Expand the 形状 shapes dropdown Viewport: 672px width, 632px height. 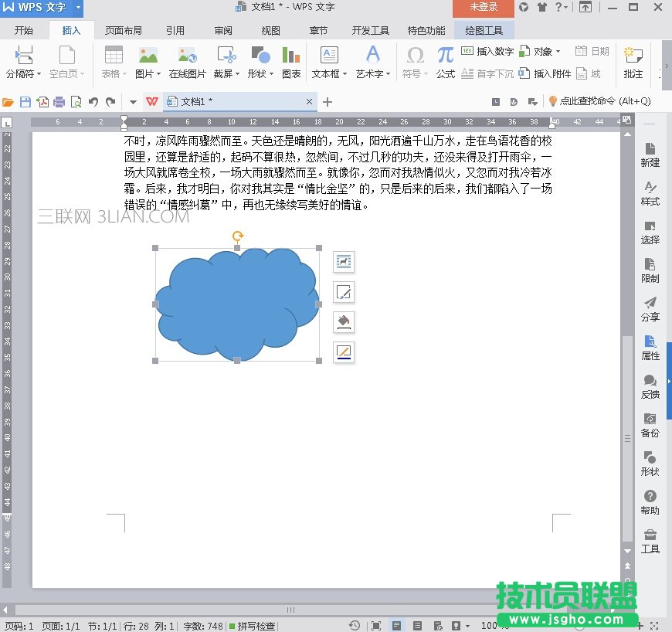pyautogui.click(x=259, y=74)
